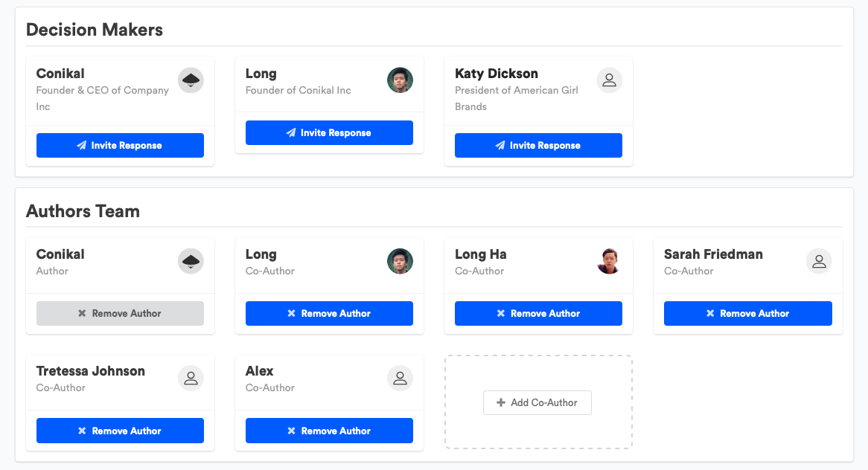Click Long's photo avatar in Decision Makers
Image resolution: width=868 pixels, height=470 pixels.
pyautogui.click(x=400, y=80)
